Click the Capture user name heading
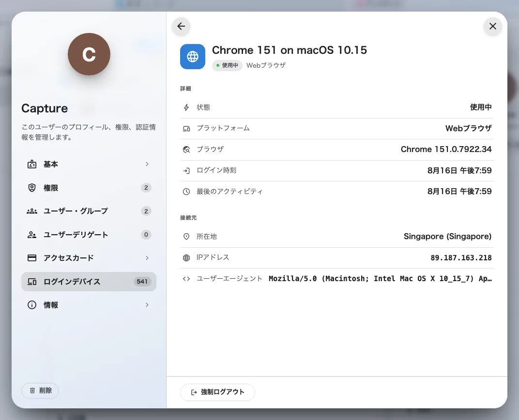This screenshot has height=420, width=519. click(x=45, y=108)
